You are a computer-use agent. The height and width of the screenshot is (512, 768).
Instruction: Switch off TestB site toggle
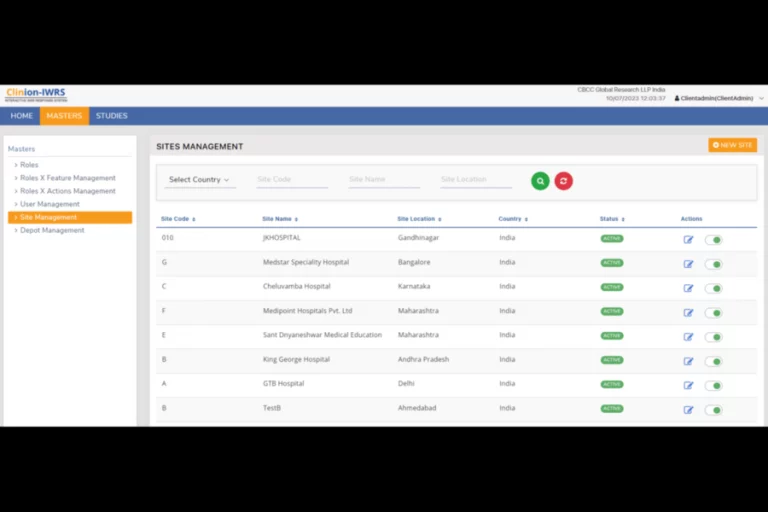tap(713, 410)
